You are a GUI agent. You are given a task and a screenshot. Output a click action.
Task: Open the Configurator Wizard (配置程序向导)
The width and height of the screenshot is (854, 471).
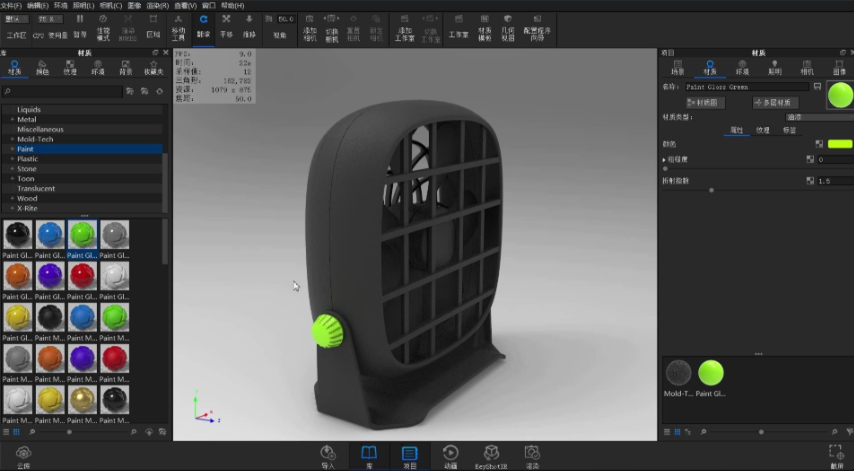(536, 28)
